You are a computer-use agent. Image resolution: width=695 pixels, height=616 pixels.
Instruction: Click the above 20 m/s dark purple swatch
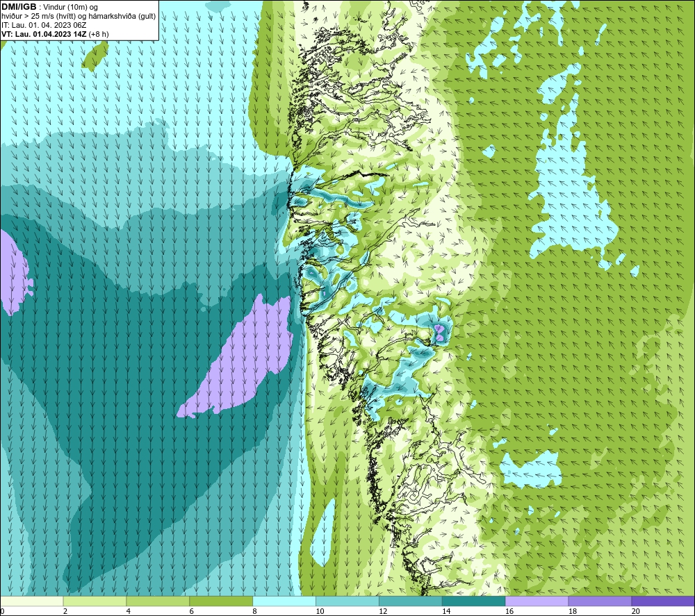(663, 601)
